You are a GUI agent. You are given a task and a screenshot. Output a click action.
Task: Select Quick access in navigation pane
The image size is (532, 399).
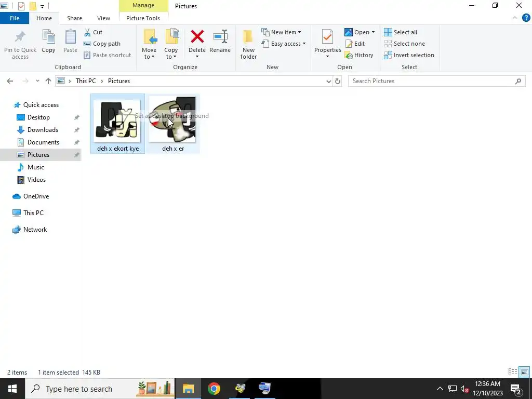pos(41,105)
